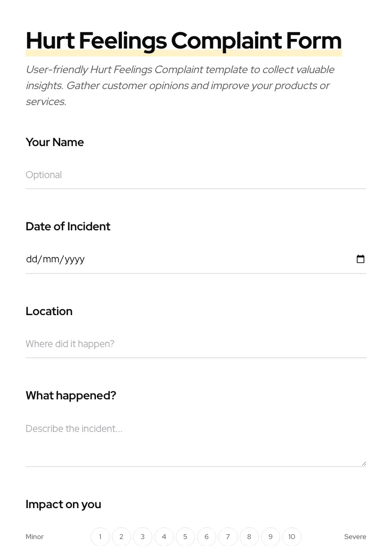Select impact rating 7
The height and width of the screenshot is (546, 392).
pos(228,536)
